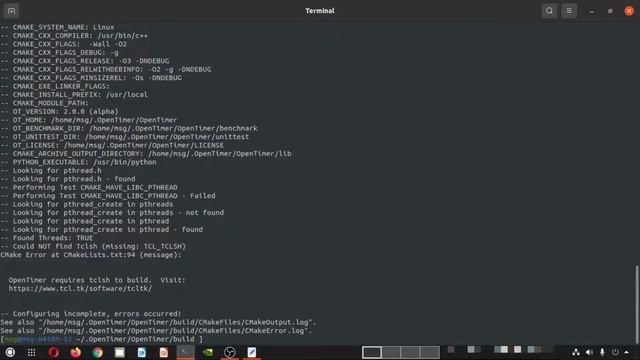
Task: Click the 'OT_UNITTEST_DIR' line
Action: pos(125,137)
